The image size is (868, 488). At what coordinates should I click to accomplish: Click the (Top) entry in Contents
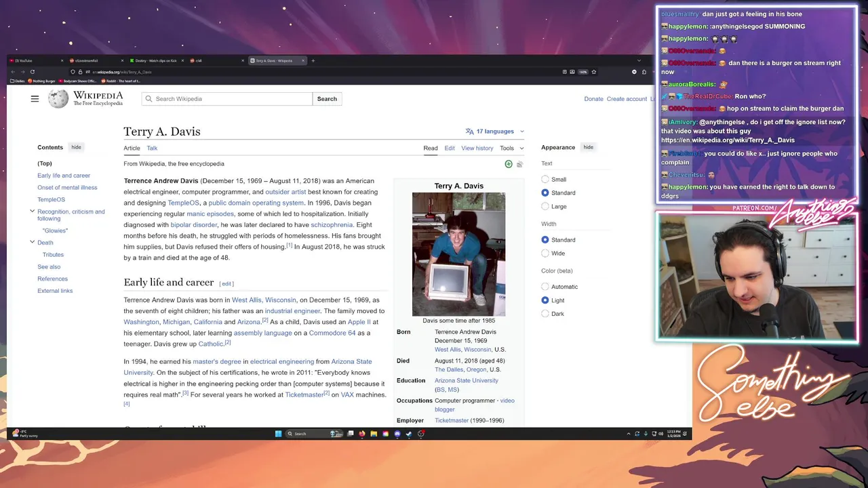45,163
